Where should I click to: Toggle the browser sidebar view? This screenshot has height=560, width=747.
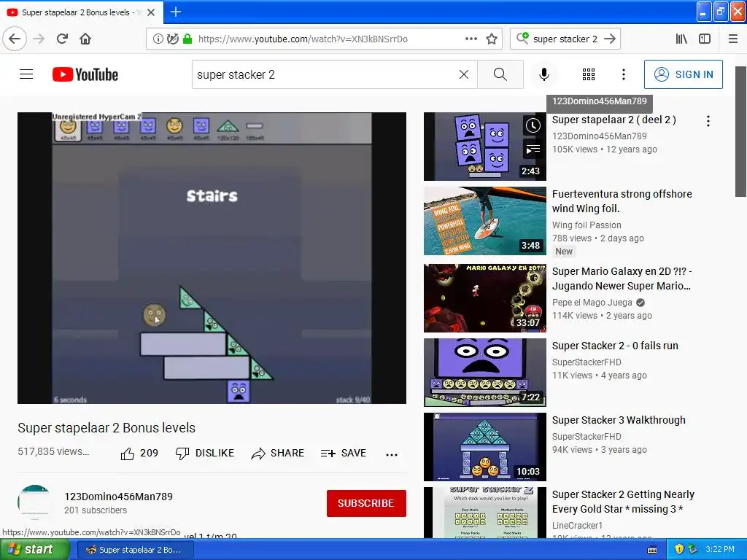(705, 39)
